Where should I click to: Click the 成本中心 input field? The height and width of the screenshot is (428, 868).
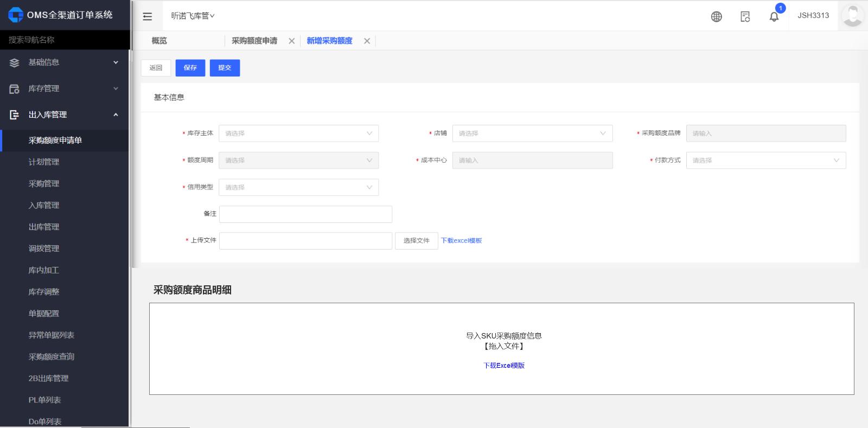coord(533,161)
